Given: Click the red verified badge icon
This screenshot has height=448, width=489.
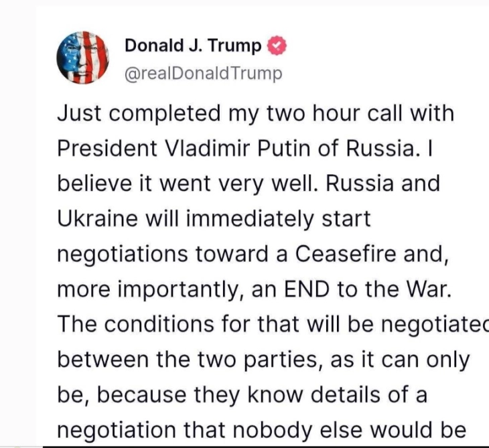Looking at the screenshot, I should coord(277,46).
